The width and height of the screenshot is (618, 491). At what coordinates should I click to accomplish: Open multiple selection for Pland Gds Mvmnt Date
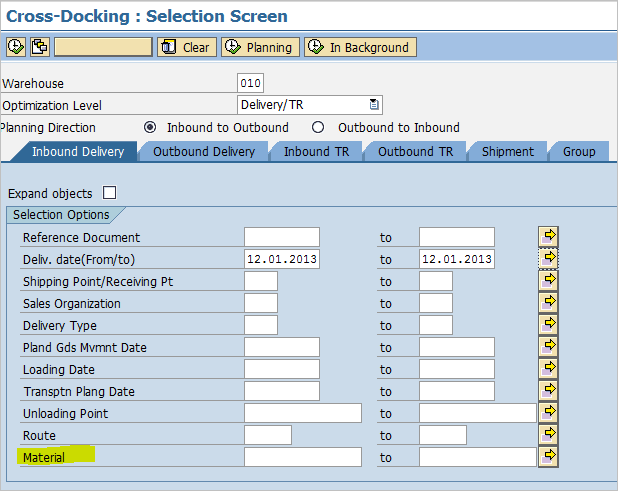tap(548, 346)
